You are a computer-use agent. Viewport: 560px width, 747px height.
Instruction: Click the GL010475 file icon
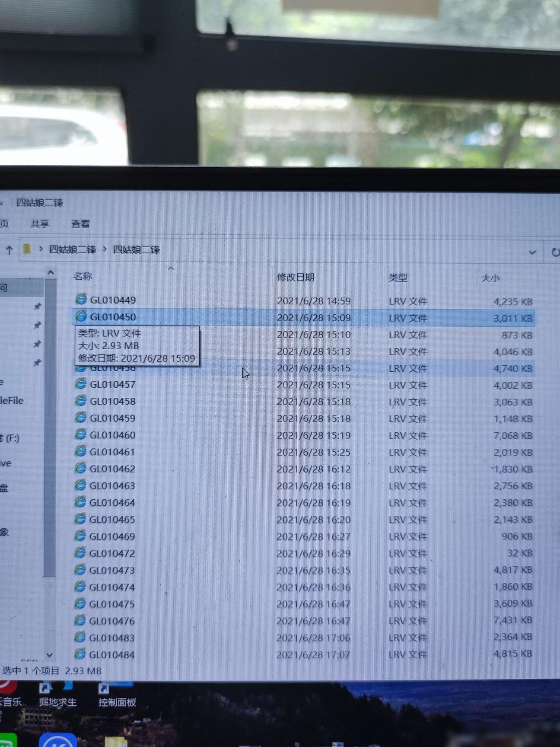tap(80, 603)
